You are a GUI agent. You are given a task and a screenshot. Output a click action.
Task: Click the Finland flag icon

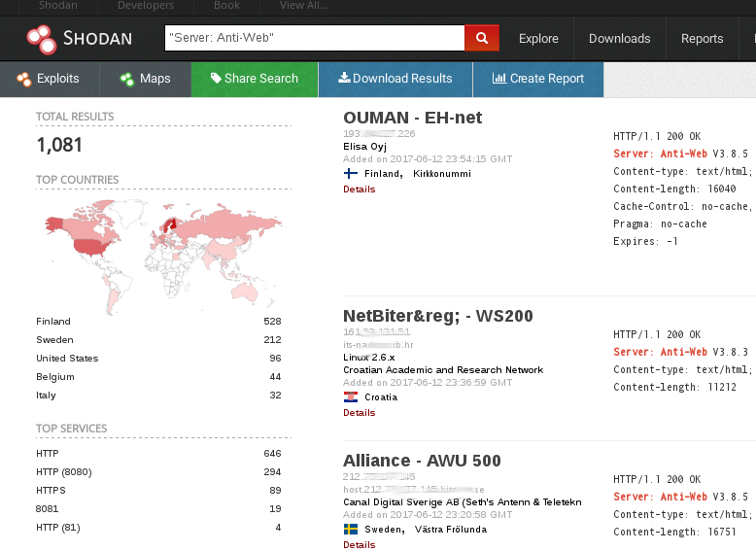[351, 174]
